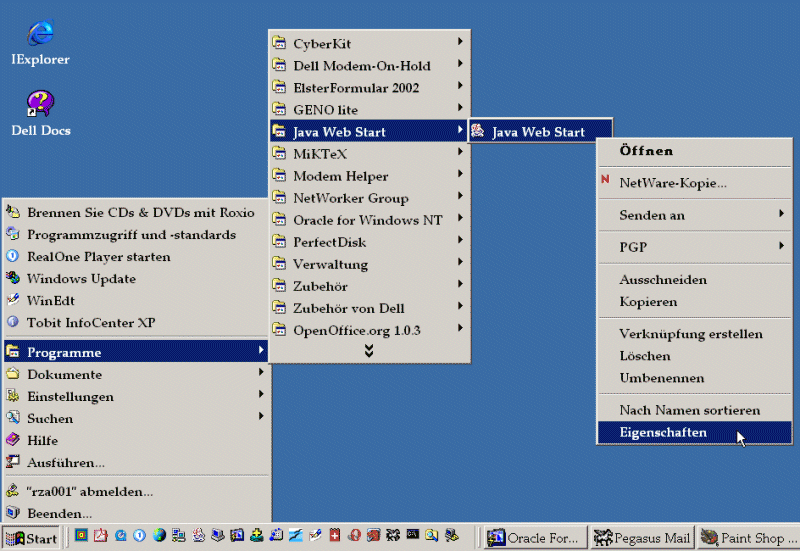Open the command prompt icon in quick launch

(413, 534)
